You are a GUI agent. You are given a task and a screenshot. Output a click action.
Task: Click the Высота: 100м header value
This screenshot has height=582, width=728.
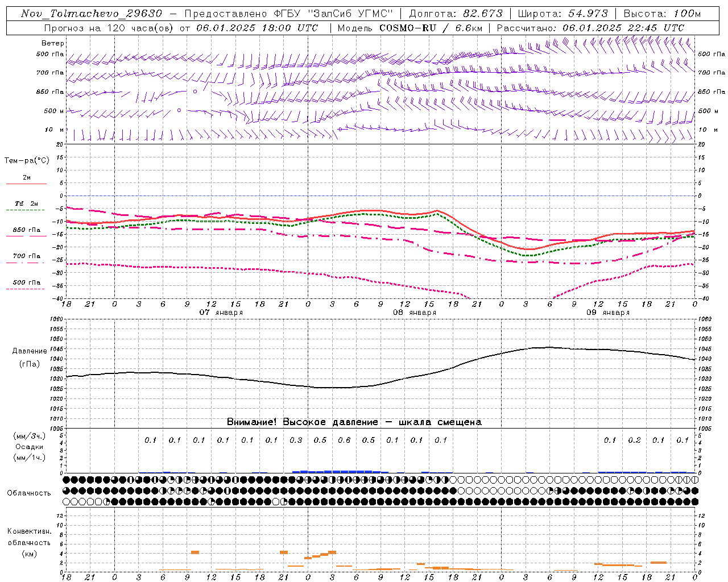click(662, 14)
